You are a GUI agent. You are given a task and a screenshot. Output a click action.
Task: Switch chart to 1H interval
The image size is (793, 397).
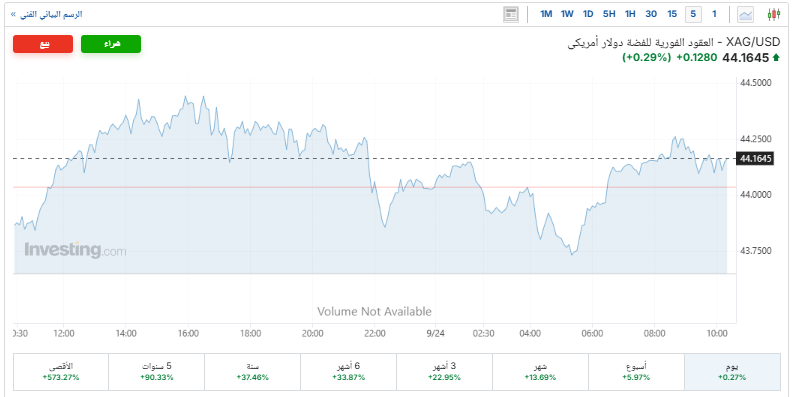click(x=630, y=14)
